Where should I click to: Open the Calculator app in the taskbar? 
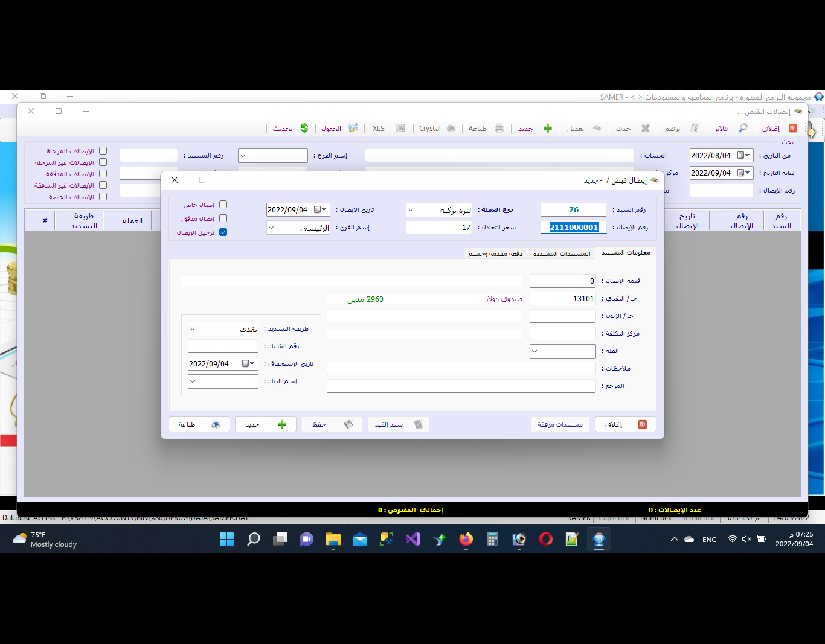pyautogui.click(x=493, y=539)
